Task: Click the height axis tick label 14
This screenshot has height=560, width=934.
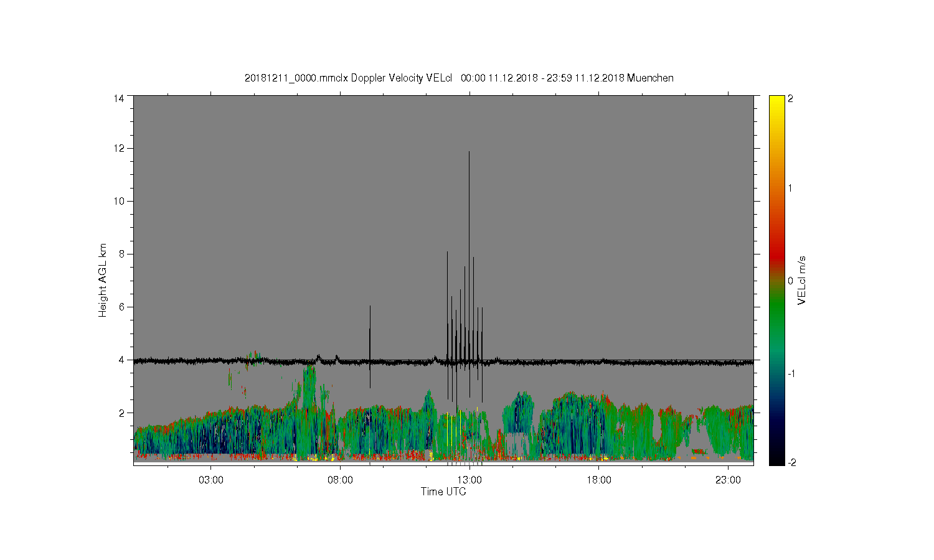Action: click(x=119, y=98)
